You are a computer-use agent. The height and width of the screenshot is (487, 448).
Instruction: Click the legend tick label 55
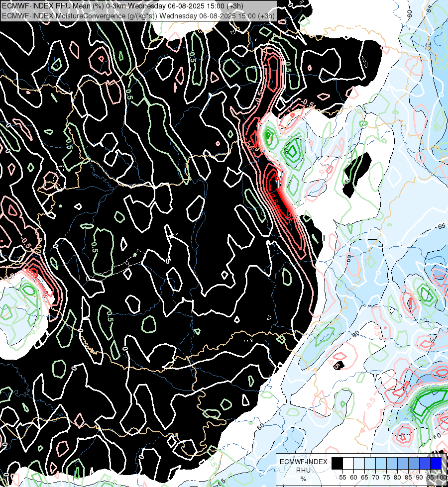pyautogui.click(x=342, y=478)
